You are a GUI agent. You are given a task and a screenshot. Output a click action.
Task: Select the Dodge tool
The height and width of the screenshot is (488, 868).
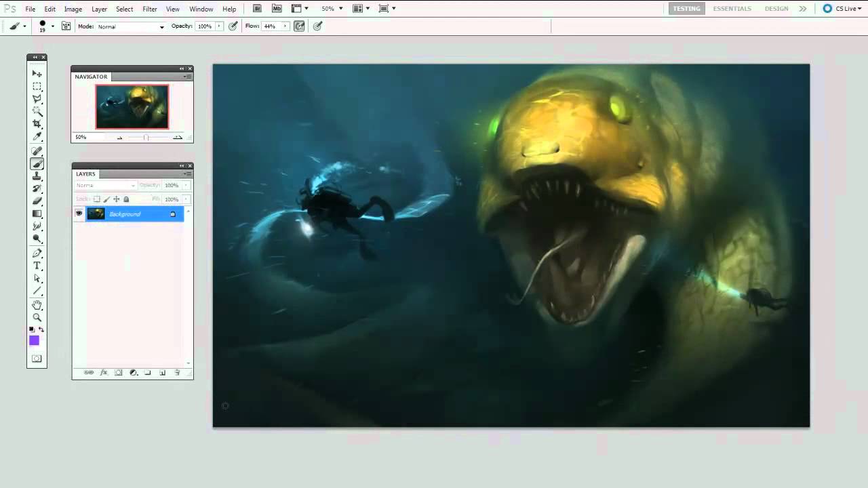pyautogui.click(x=37, y=240)
